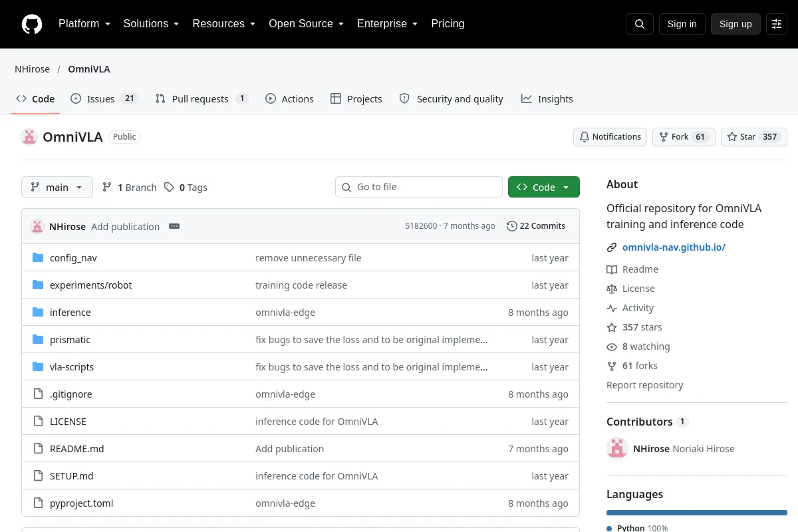The image size is (798, 532).
Task: Click the pyproject.toml file icon
Action: point(38,503)
